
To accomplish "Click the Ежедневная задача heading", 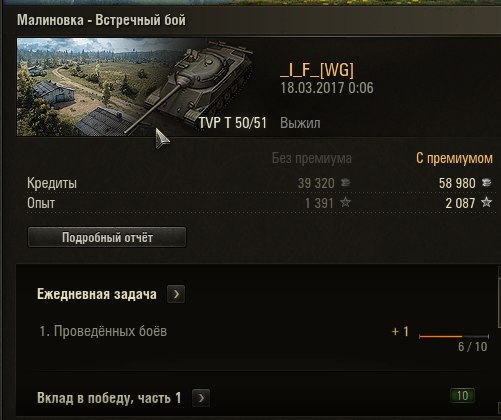I will [97, 294].
